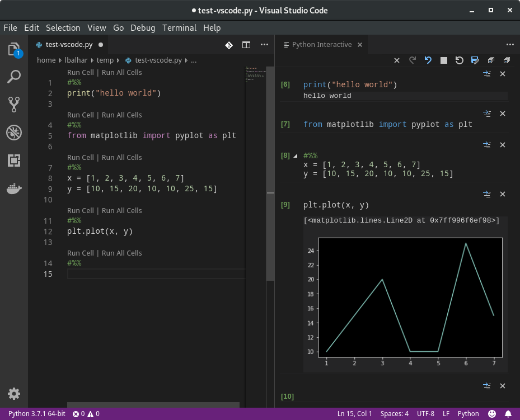Viewport: 520px width, 420px height.
Task: Delete cell [9] plt.plot
Action: (x=503, y=194)
